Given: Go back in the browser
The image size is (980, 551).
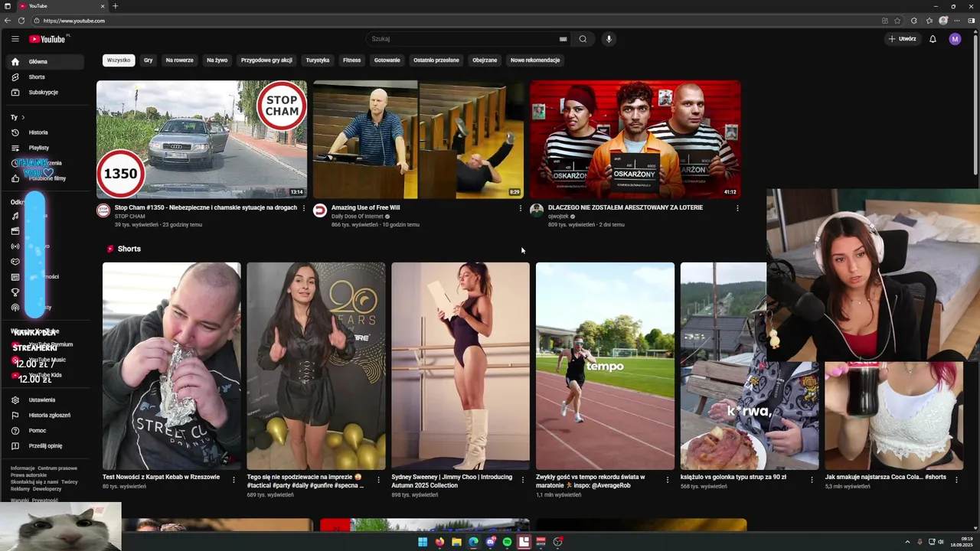Looking at the screenshot, I should pyautogui.click(x=8, y=21).
